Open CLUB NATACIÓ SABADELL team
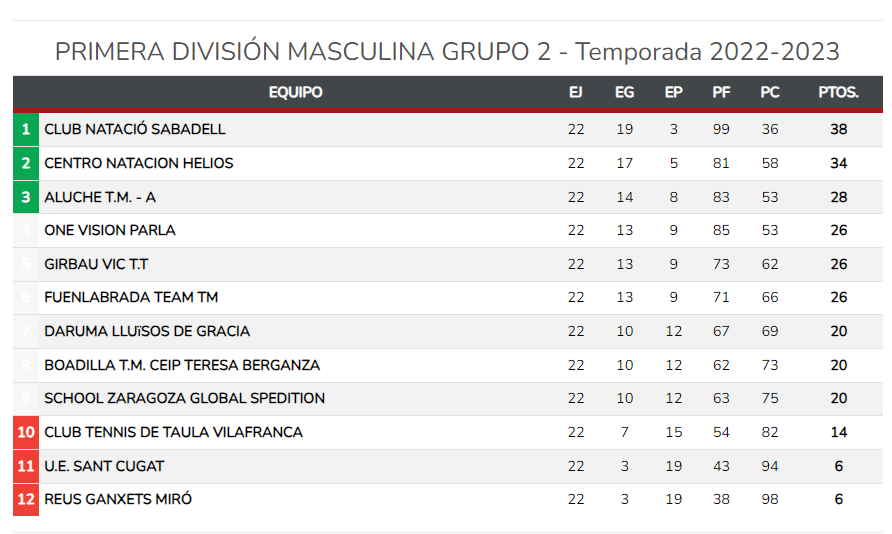This screenshot has height=534, width=892. point(135,130)
